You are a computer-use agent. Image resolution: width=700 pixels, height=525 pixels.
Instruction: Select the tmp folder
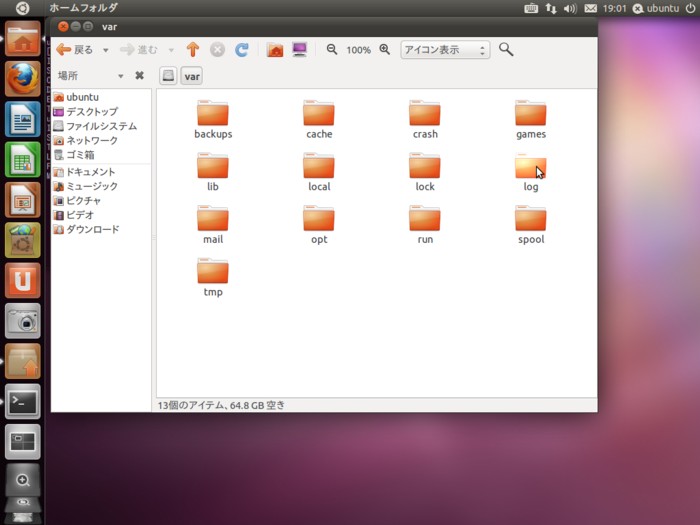(x=213, y=277)
